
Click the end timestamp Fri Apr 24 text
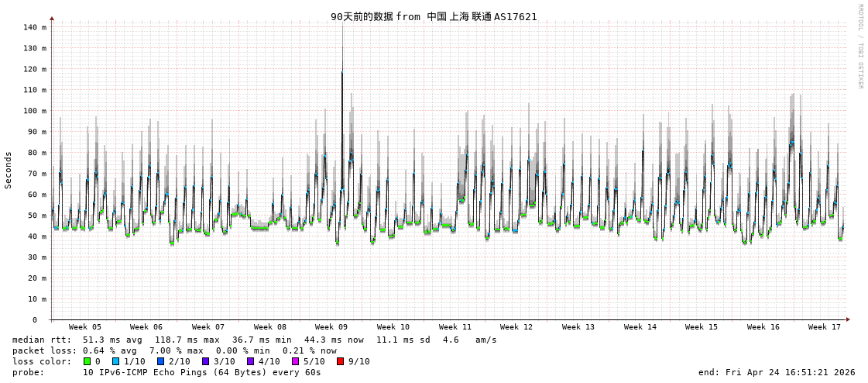(x=777, y=372)
